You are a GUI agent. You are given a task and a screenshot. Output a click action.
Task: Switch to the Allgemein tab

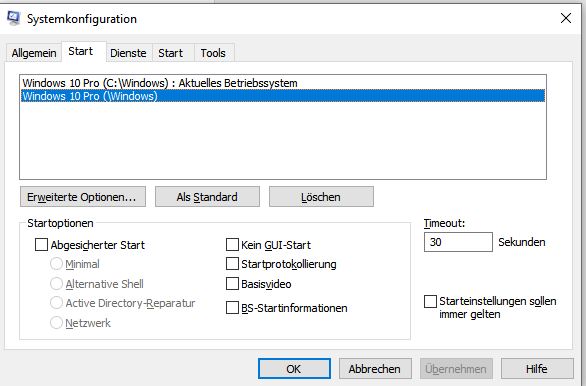(x=34, y=53)
